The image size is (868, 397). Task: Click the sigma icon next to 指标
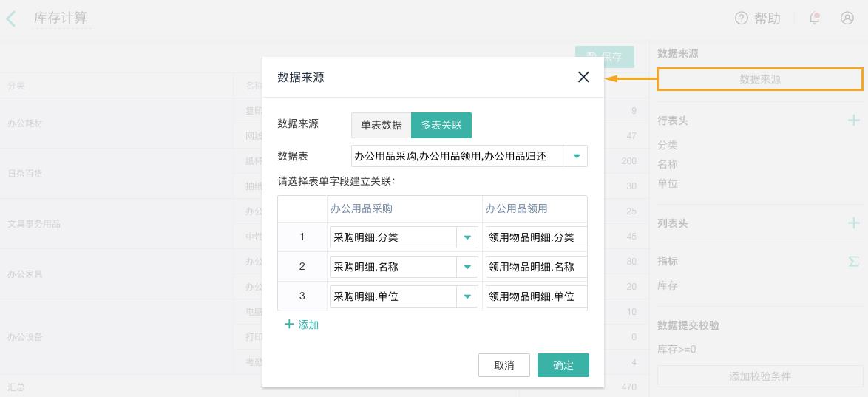[x=853, y=261]
